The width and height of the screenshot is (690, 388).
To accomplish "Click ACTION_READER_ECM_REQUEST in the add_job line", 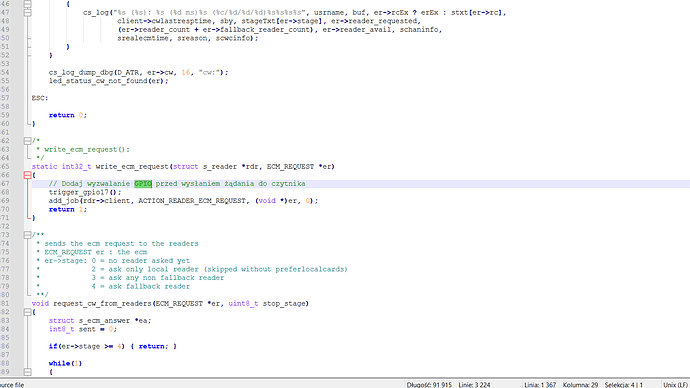I will pyautogui.click(x=192, y=201).
